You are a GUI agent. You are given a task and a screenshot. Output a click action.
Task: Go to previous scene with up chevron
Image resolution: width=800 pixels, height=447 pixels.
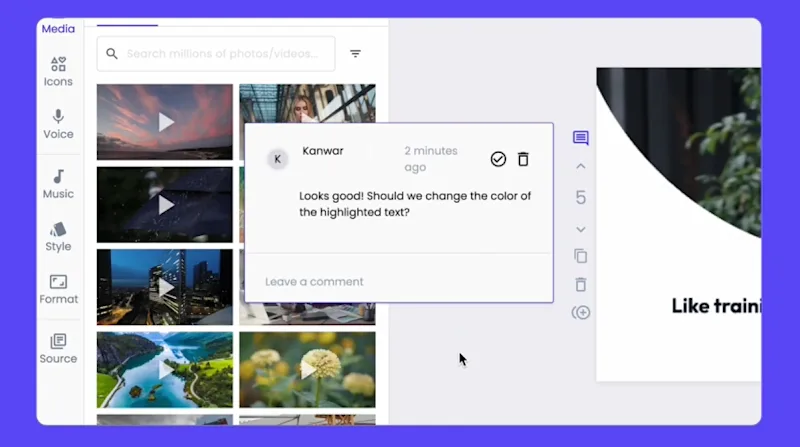click(x=581, y=166)
